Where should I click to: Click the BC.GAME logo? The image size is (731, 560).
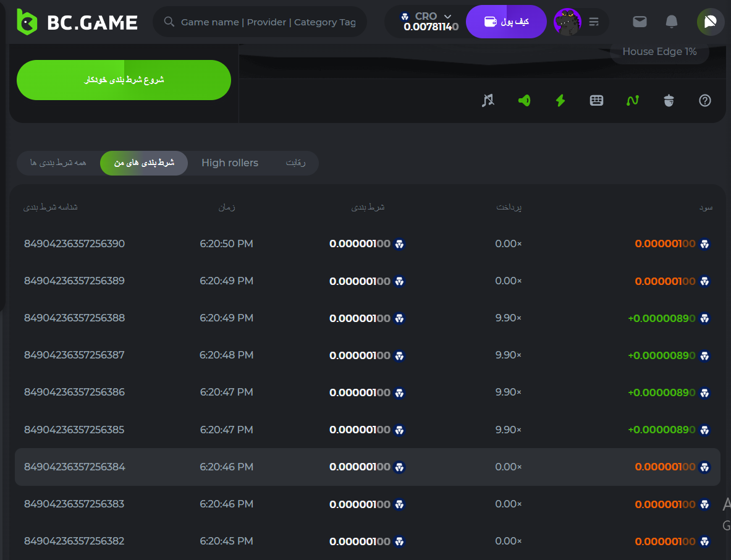77,22
